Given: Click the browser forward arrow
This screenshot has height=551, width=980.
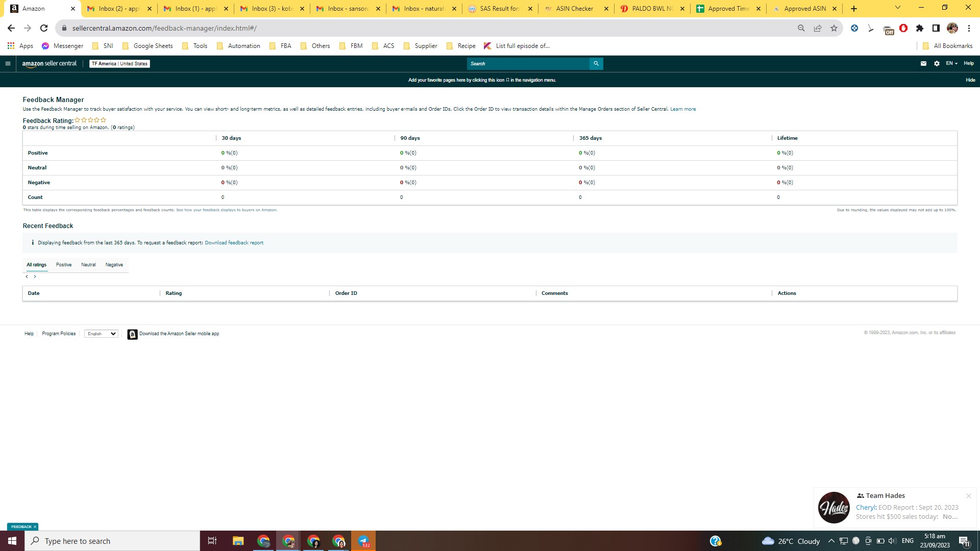Looking at the screenshot, I should (28, 28).
